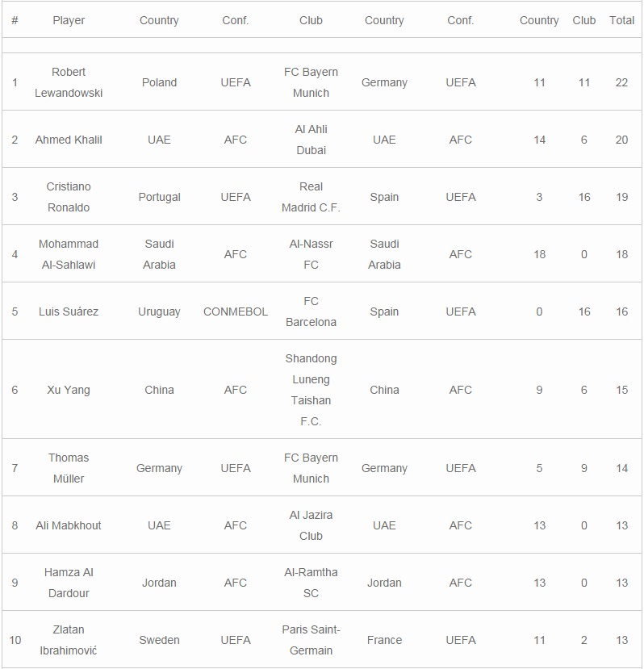Select Shandong Luneng Taishan F.C. club

[x=311, y=390]
